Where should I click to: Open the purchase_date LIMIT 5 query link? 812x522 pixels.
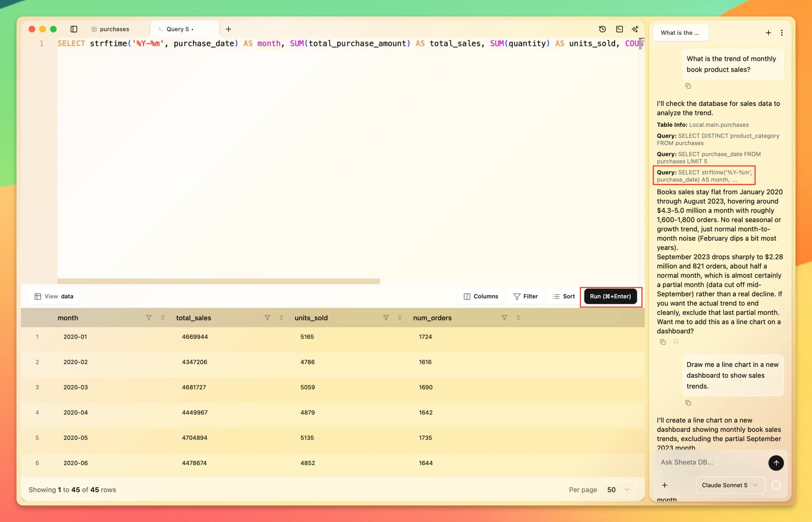(709, 157)
